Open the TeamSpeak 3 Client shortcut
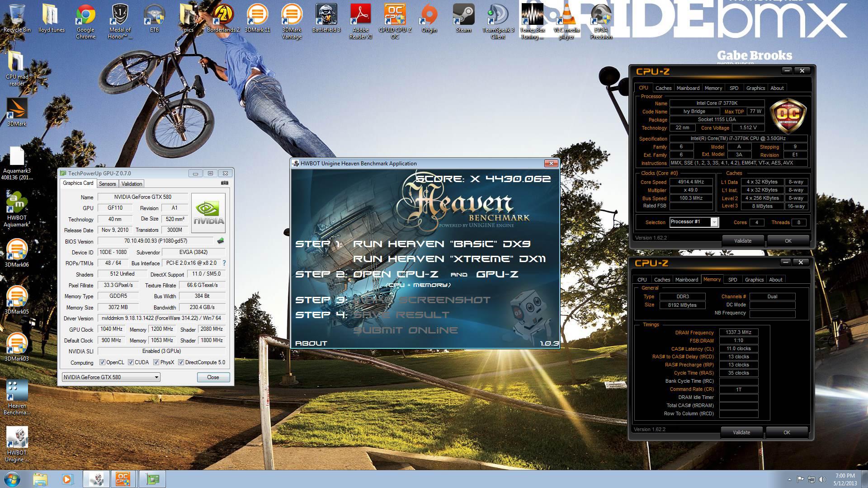The image size is (868, 488). coord(498,21)
